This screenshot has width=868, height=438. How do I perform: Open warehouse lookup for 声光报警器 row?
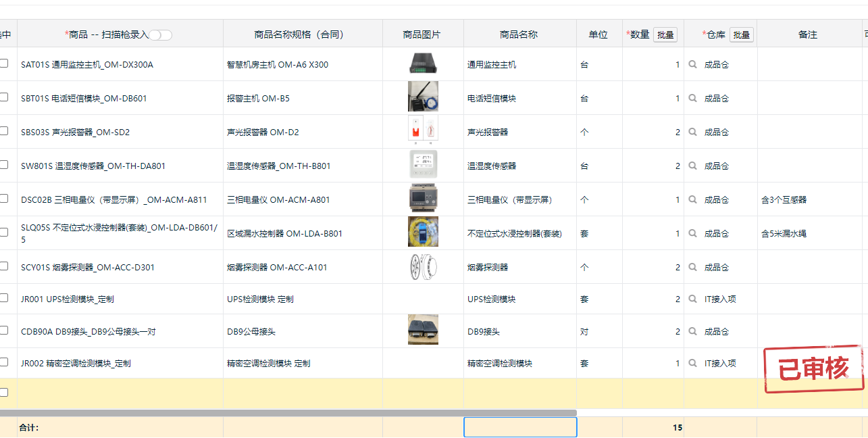click(692, 132)
